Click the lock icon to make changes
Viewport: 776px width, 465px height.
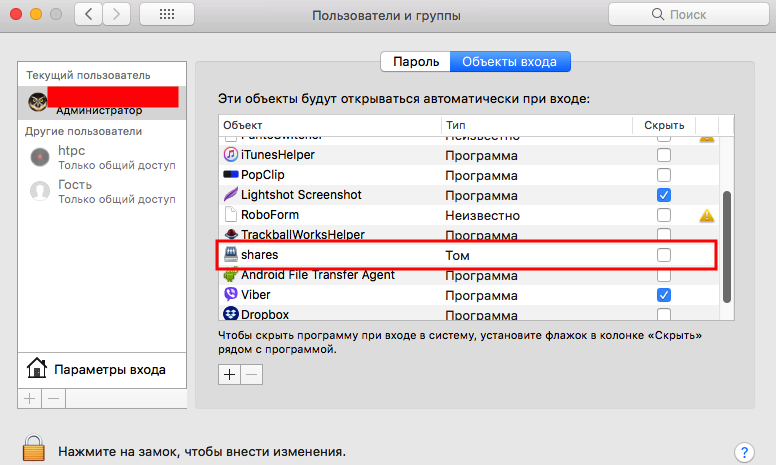click(33, 448)
